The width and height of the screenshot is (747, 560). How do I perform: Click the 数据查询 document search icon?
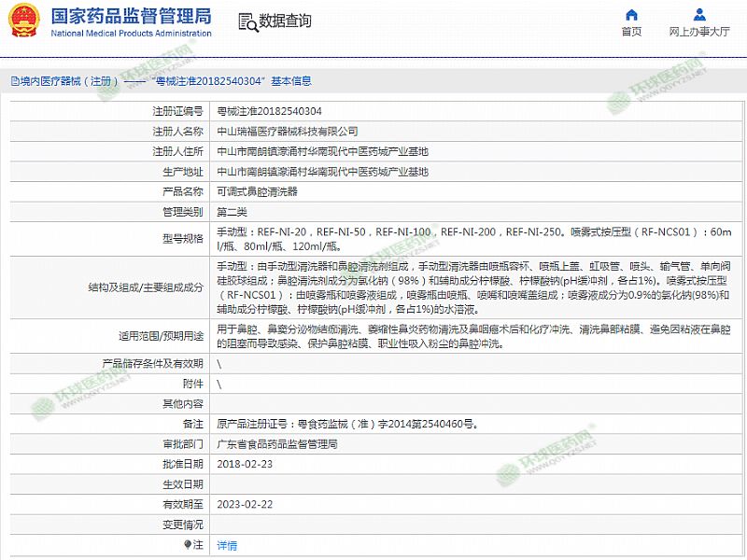coord(247,21)
